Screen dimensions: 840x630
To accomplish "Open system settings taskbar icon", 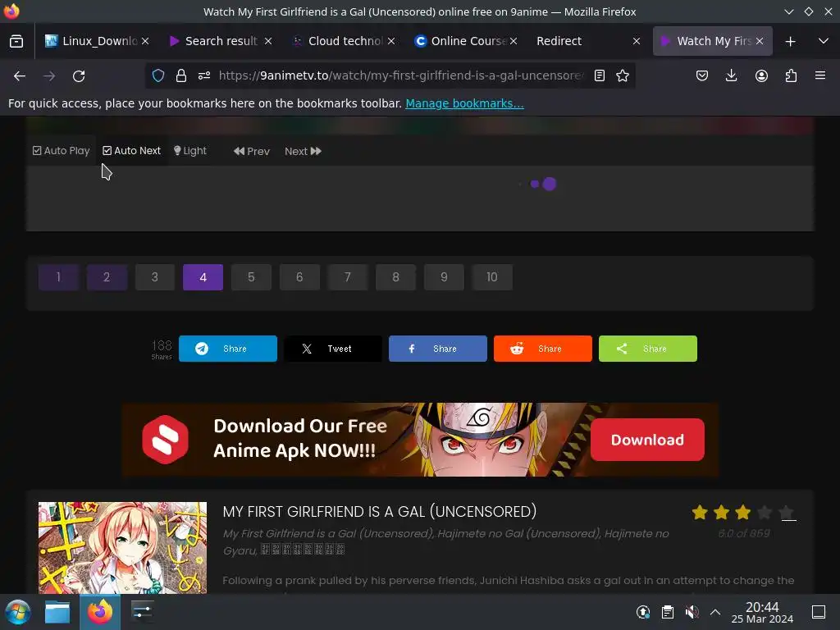I will click(142, 612).
